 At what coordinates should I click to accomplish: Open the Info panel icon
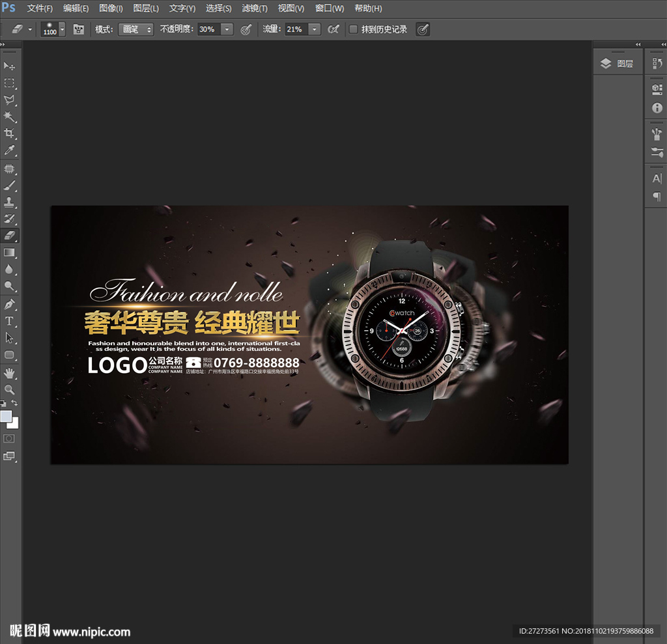pos(657,108)
